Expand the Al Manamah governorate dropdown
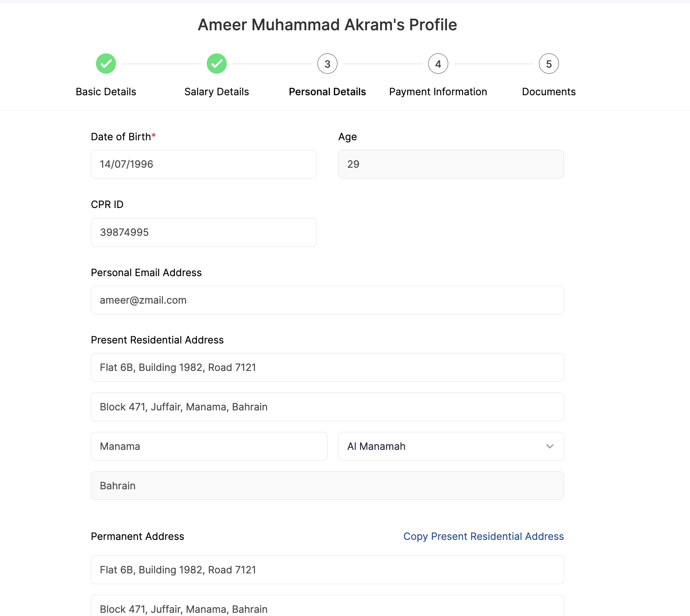The width and height of the screenshot is (690, 616). (x=442, y=446)
